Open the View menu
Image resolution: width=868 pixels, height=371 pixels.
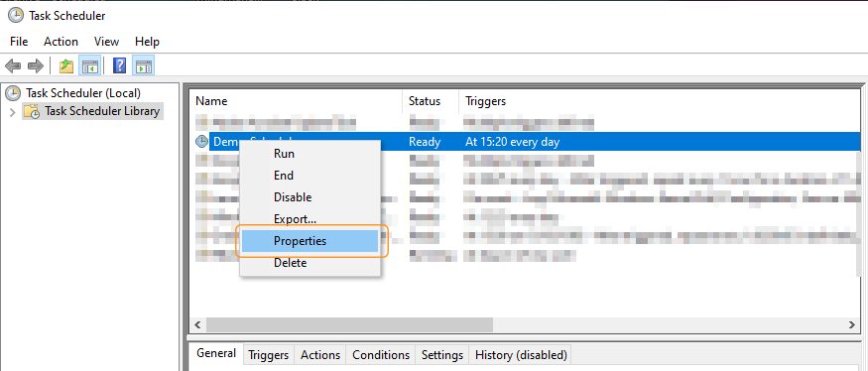point(106,42)
